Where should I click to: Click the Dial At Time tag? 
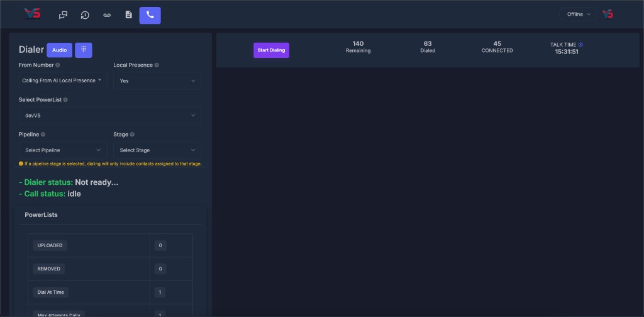[x=50, y=292]
